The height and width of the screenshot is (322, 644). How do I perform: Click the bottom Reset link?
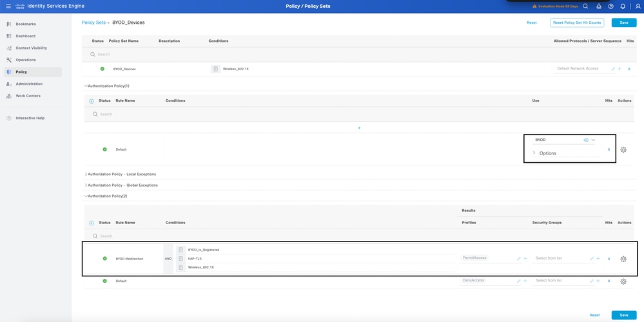595,315
